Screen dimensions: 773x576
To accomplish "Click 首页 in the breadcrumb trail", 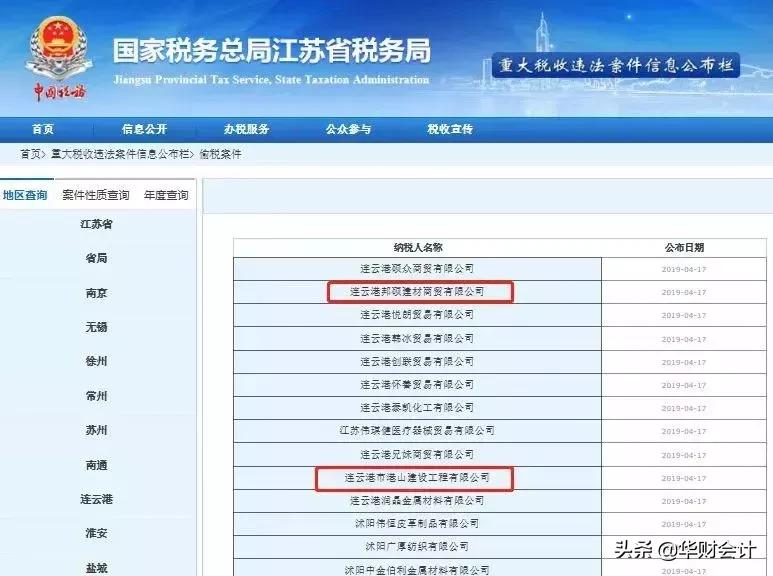I will coord(30,154).
